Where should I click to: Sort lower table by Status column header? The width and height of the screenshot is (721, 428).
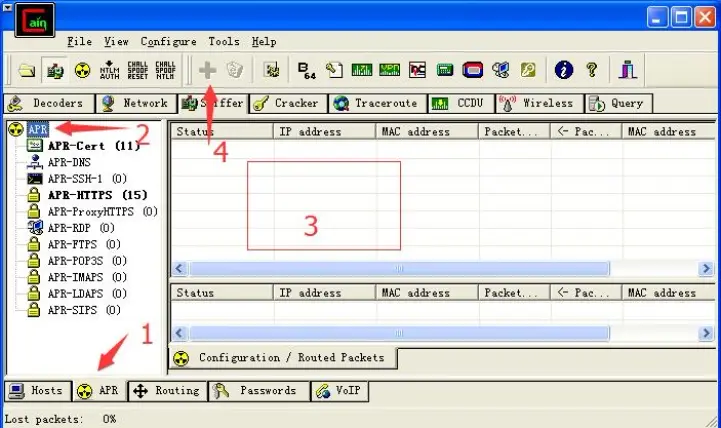coord(222,293)
